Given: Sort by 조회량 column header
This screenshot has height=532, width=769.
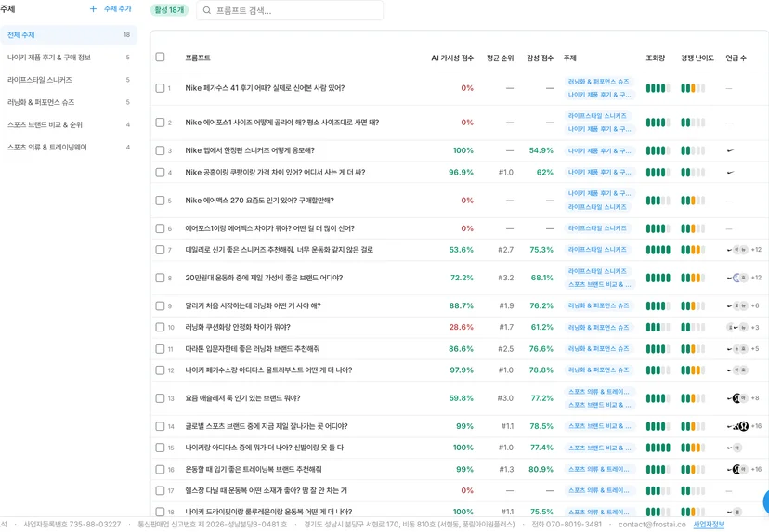Looking at the screenshot, I should pyautogui.click(x=655, y=58).
